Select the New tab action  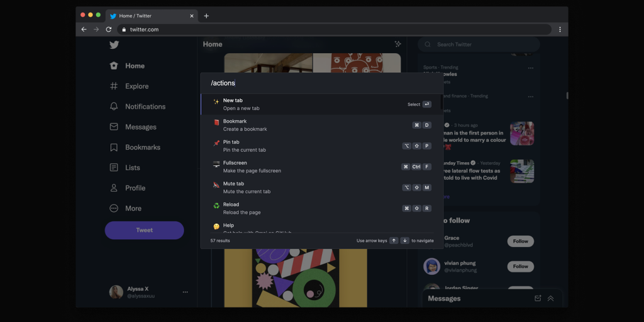click(320, 104)
